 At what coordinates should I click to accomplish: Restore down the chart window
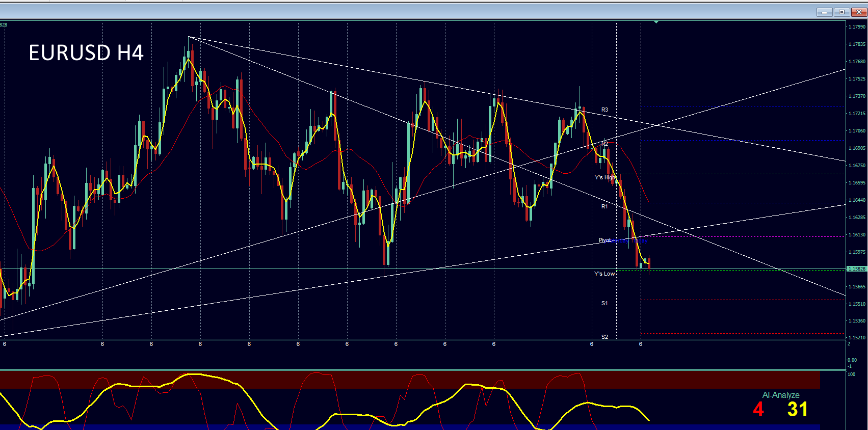pyautogui.click(x=841, y=12)
